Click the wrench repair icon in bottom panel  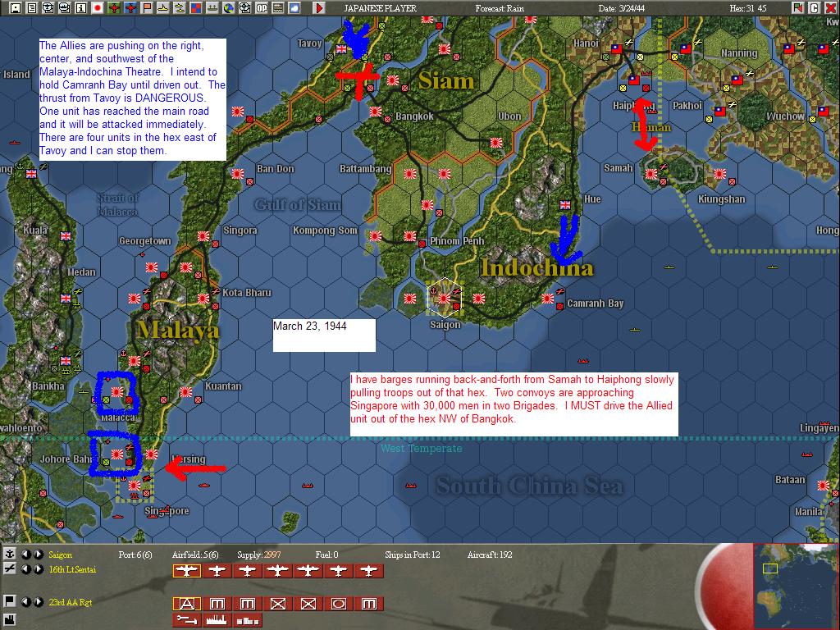[x=186, y=620]
